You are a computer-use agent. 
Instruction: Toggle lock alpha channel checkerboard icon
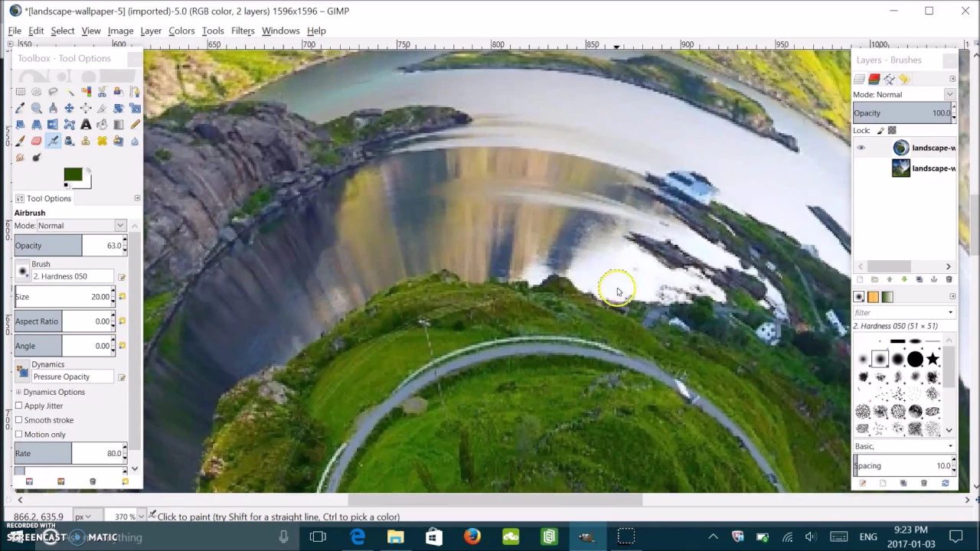pos(892,130)
